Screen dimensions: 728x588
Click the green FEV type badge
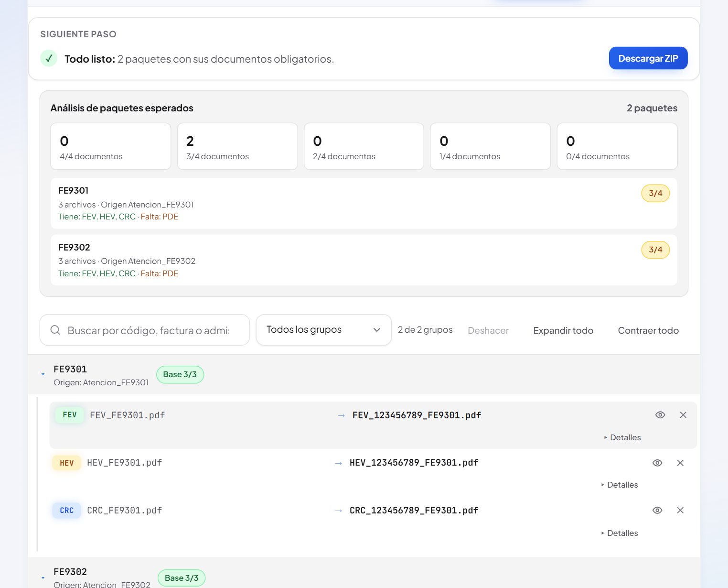click(70, 415)
